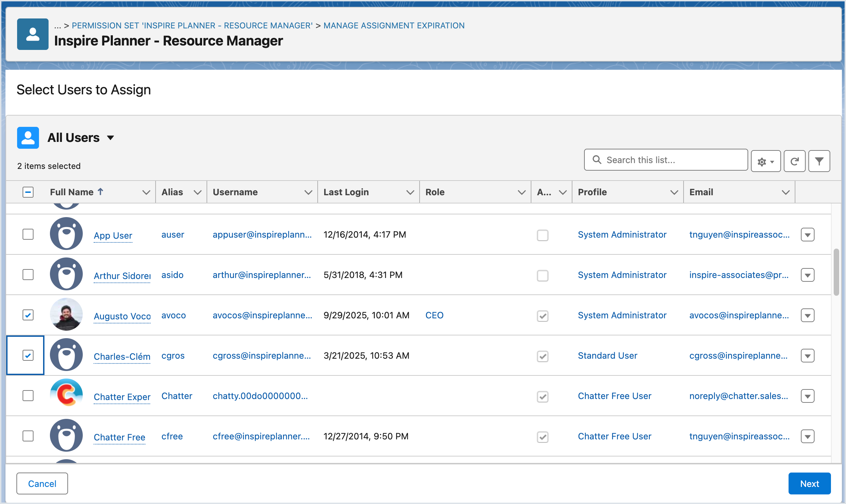The image size is (846, 504).
Task: Click App User's avatar icon
Action: pos(66,234)
